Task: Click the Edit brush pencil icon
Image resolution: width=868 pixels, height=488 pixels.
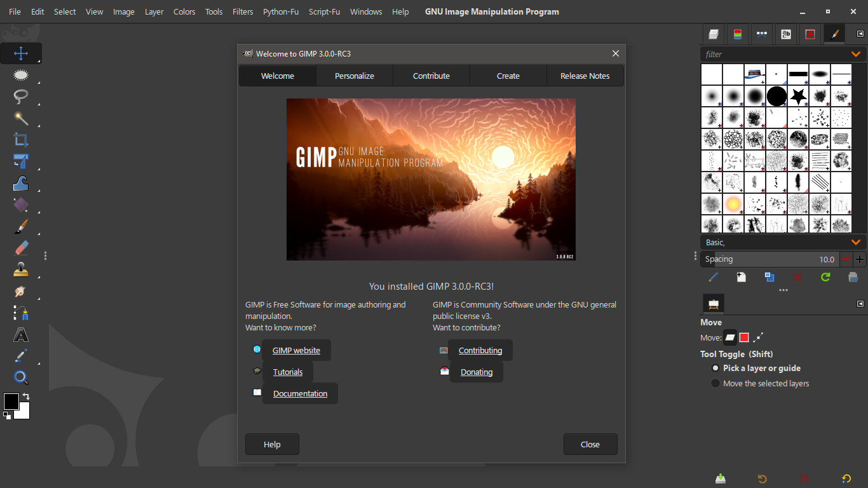Action: tap(714, 277)
